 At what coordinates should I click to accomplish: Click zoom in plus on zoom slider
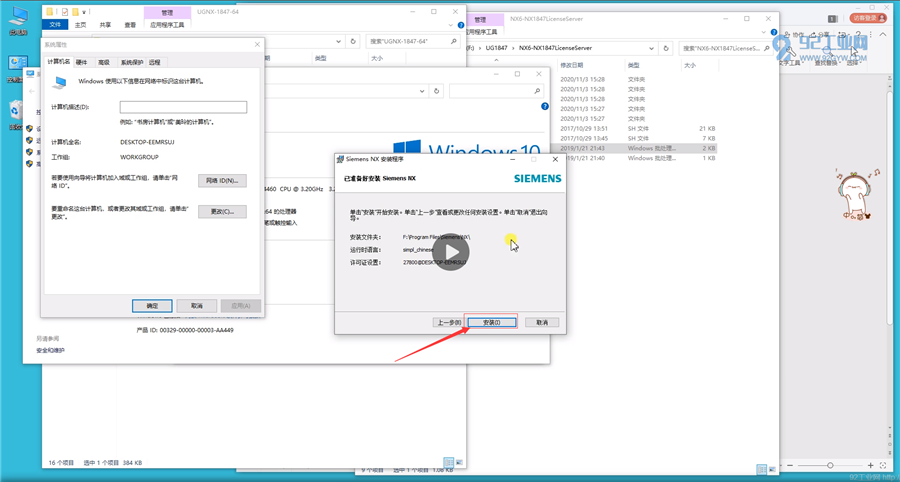click(x=871, y=465)
